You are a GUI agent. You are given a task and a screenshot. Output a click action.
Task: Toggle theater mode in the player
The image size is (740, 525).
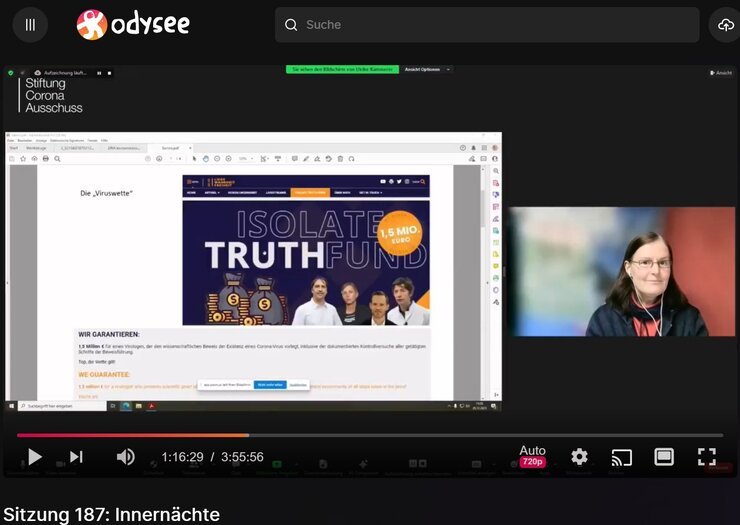[x=664, y=457]
